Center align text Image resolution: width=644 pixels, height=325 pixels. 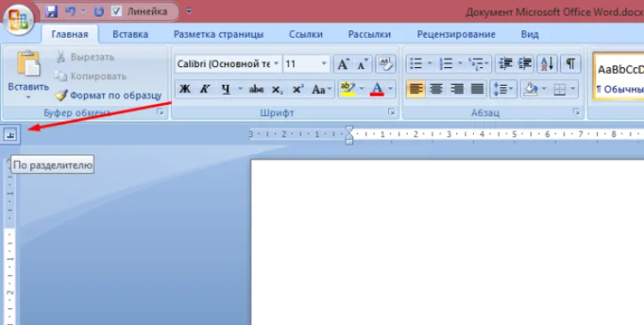pyautogui.click(x=436, y=89)
